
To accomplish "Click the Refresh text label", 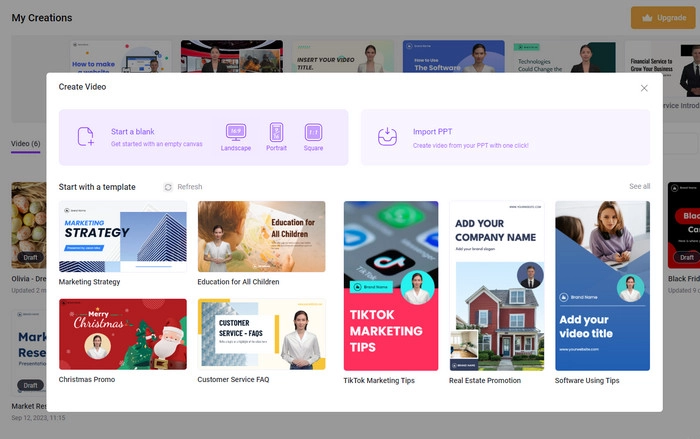I will click(189, 187).
